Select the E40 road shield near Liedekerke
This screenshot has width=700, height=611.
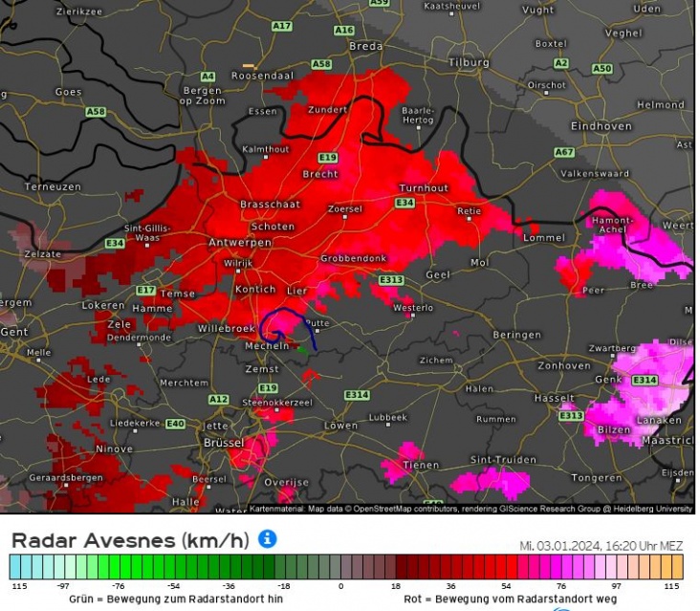175,424
